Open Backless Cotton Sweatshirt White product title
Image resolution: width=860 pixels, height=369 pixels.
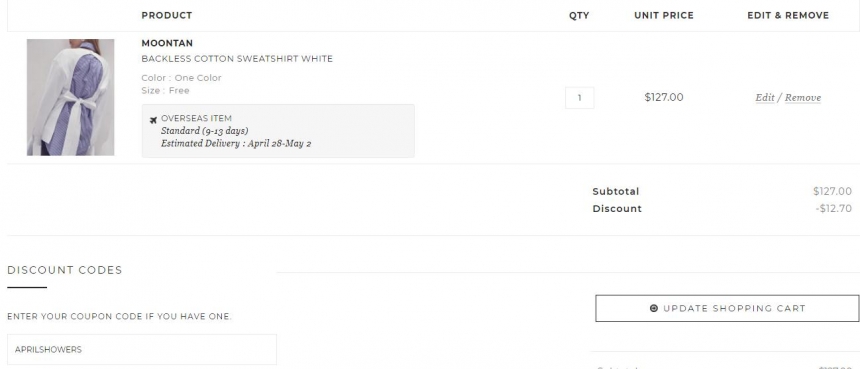point(237,59)
